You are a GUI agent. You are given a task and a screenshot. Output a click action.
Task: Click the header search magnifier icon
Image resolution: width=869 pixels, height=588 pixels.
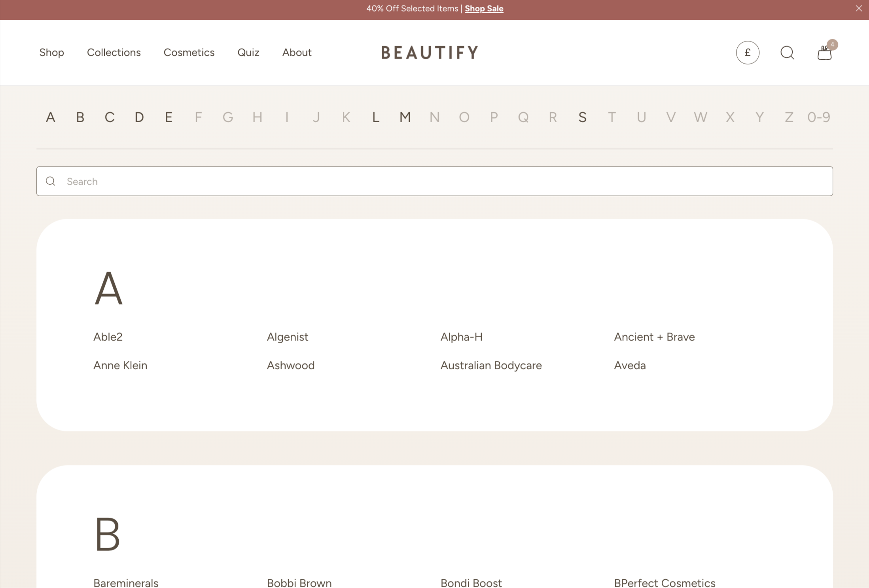[x=787, y=53]
